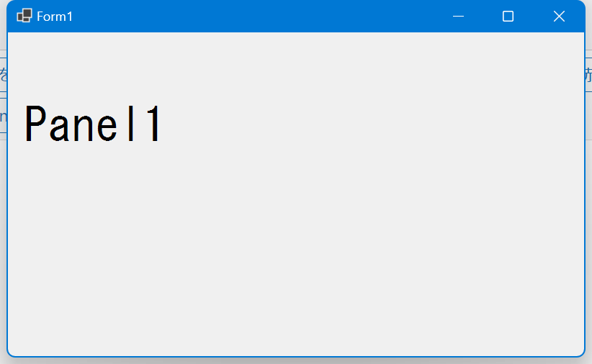
Task: Maximize the Form1 window
Action: (508, 17)
